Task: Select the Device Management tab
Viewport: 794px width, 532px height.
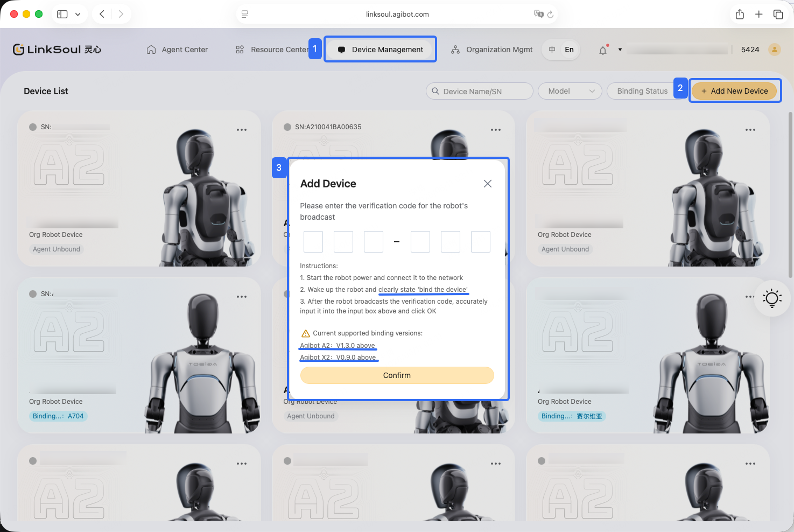Action: click(380, 50)
